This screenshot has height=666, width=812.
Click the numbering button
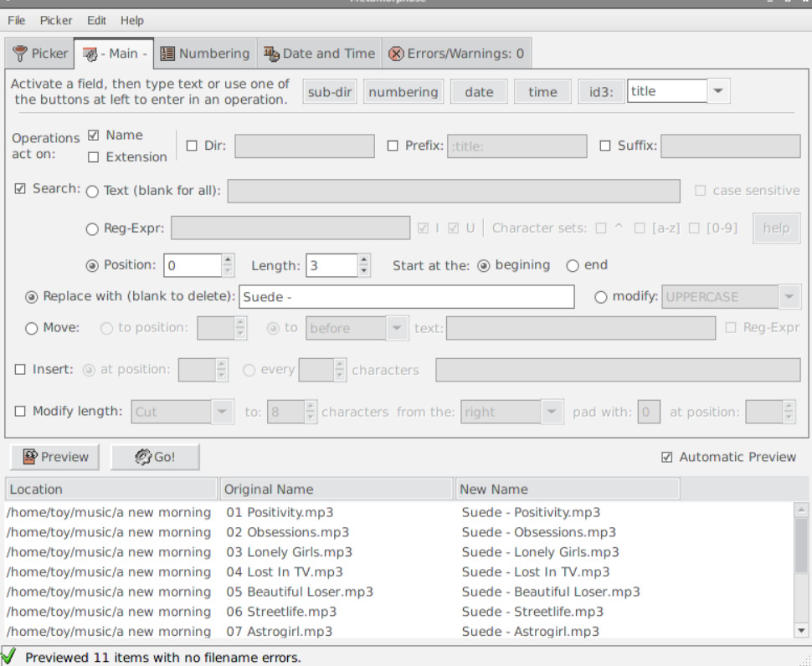pos(403,91)
